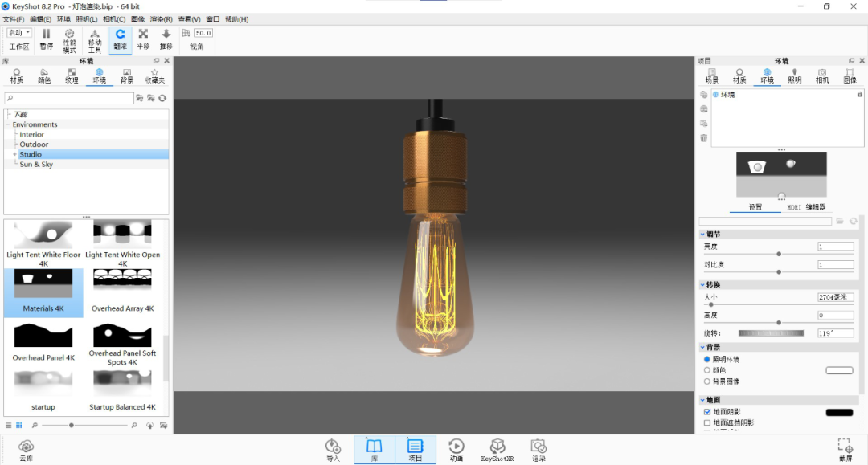This screenshot has height=465, width=868.
Task: Select the Tumble (翻滚) camera tool
Action: [x=120, y=40]
